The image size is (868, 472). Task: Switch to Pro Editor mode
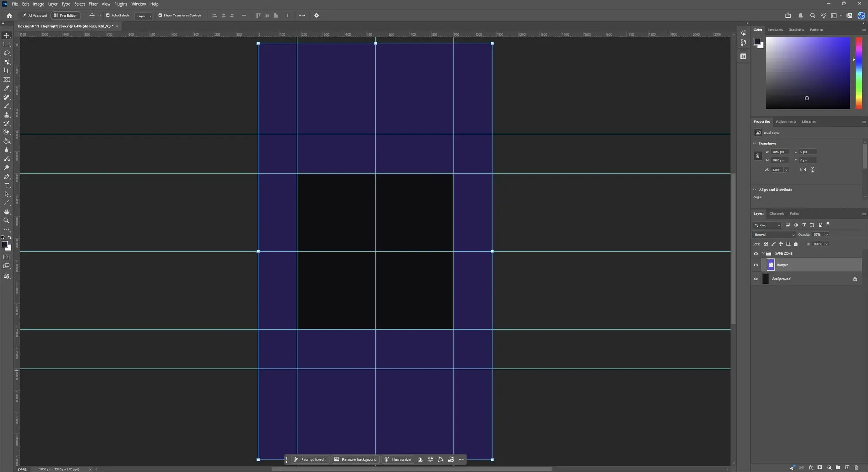click(66, 16)
